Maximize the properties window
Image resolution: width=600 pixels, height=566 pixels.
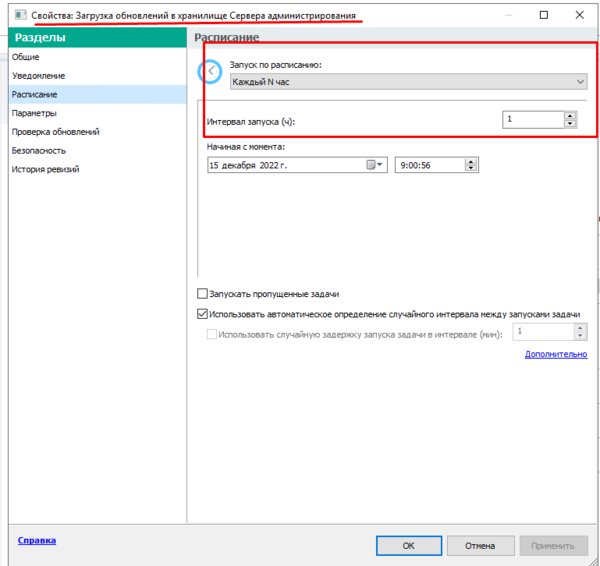(x=543, y=15)
